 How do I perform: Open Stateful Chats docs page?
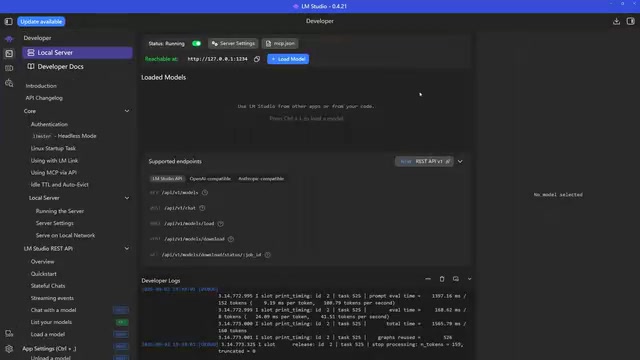pyautogui.click(x=48, y=286)
